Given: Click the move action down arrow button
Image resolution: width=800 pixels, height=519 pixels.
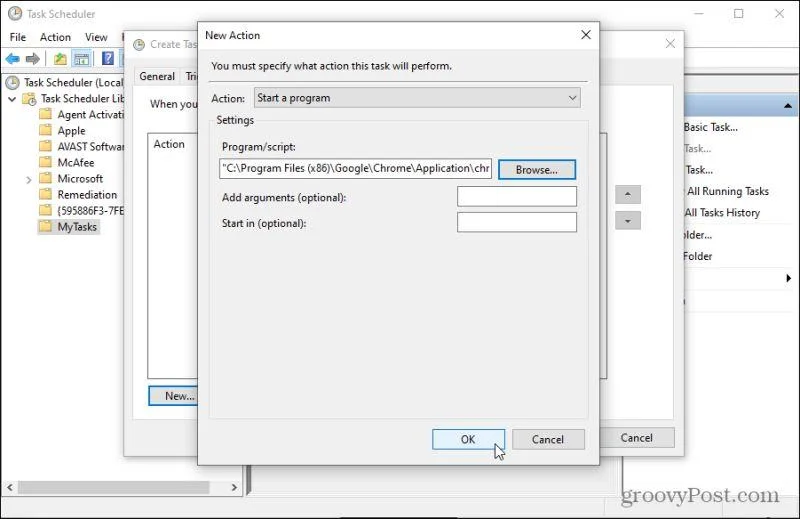Looking at the screenshot, I should point(628,221).
